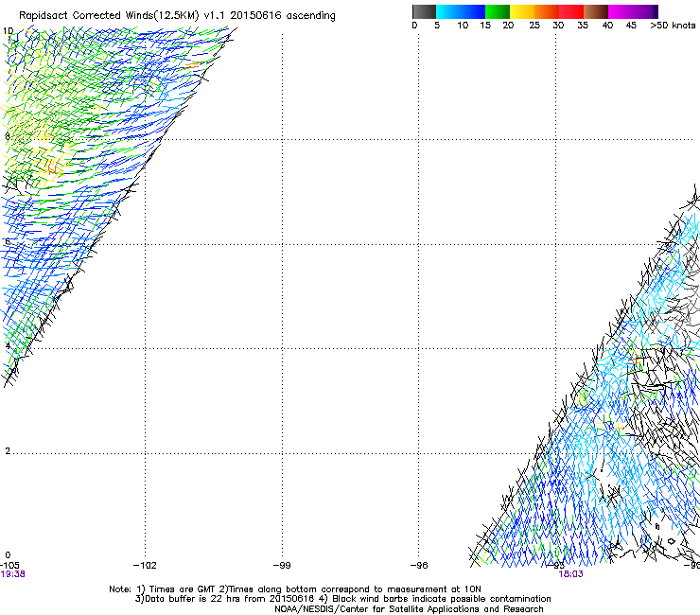This screenshot has height=615, width=700.
Task: Click the latitude 2 axis label
Action: click(x=8, y=451)
